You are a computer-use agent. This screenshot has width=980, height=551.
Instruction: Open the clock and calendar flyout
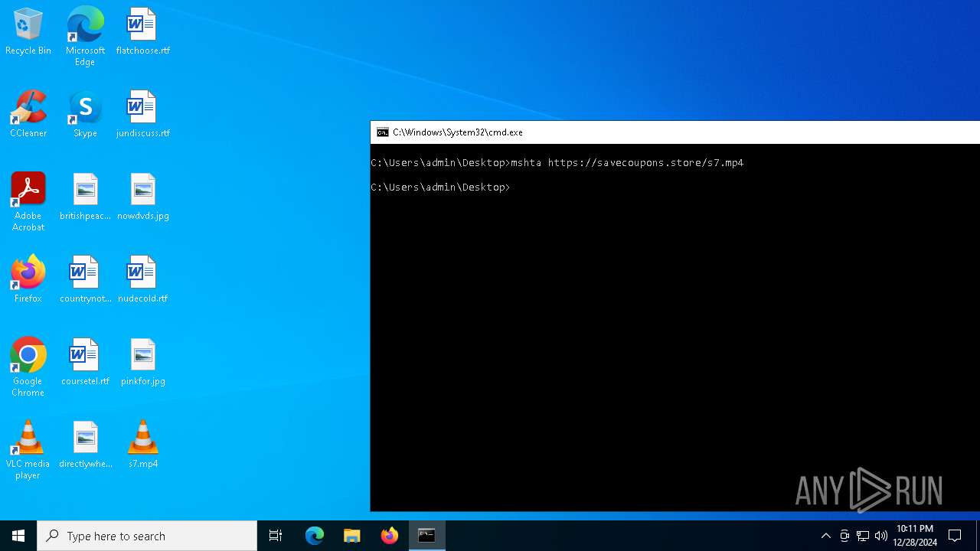915,536
